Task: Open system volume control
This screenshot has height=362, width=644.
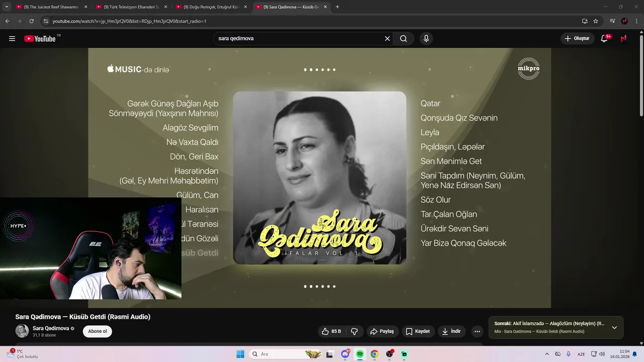Action: coord(602,354)
